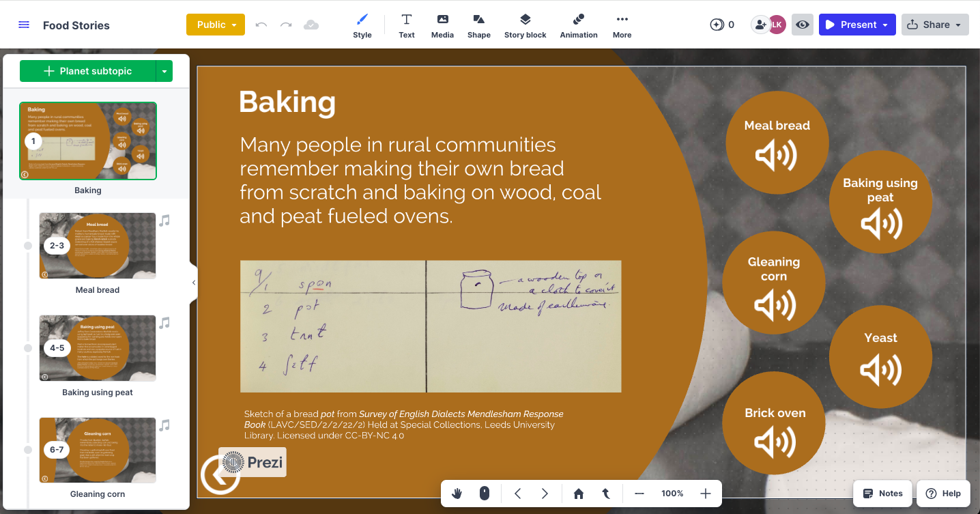Click the Brick oven audio circle
Image resolution: width=980 pixels, height=514 pixels.
click(774, 423)
